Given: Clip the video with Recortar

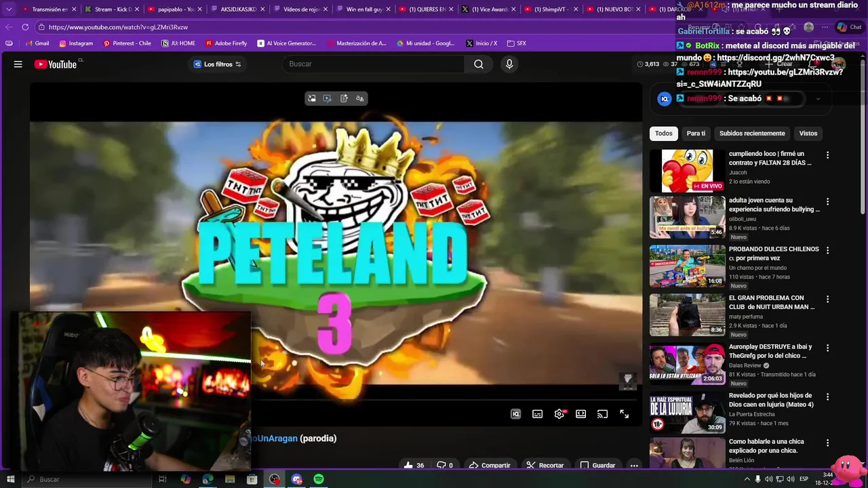Looking at the screenshot, I should pos(545,466).
